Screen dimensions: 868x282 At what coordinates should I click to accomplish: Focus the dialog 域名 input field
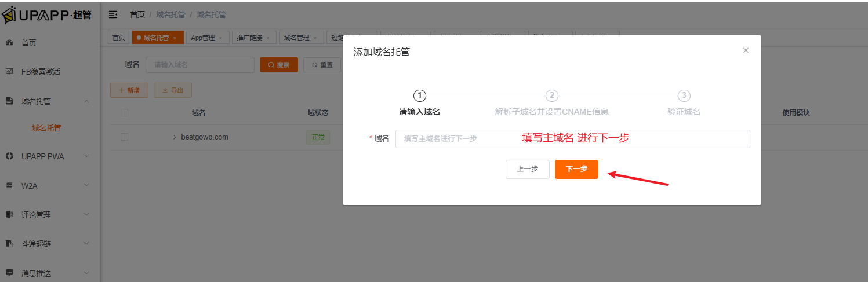click(x=573, y=139)
